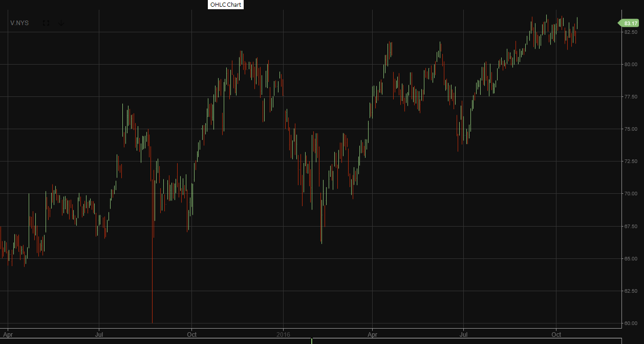Viewport: 644px width, 344px height.
Task: Click the 75.00 price axis label
Action: coord(630,129)
